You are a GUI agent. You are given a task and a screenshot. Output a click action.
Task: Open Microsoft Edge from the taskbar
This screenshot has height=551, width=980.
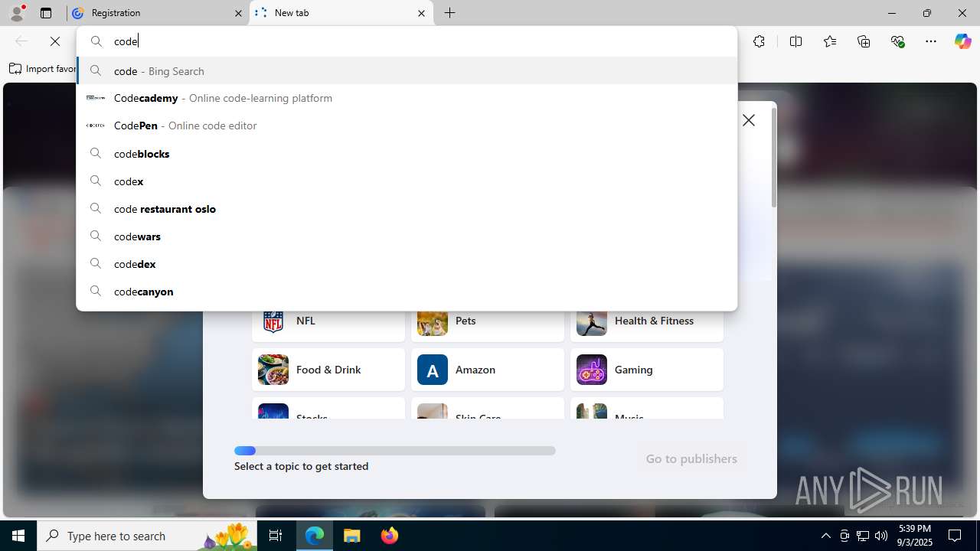coord(315,536)
